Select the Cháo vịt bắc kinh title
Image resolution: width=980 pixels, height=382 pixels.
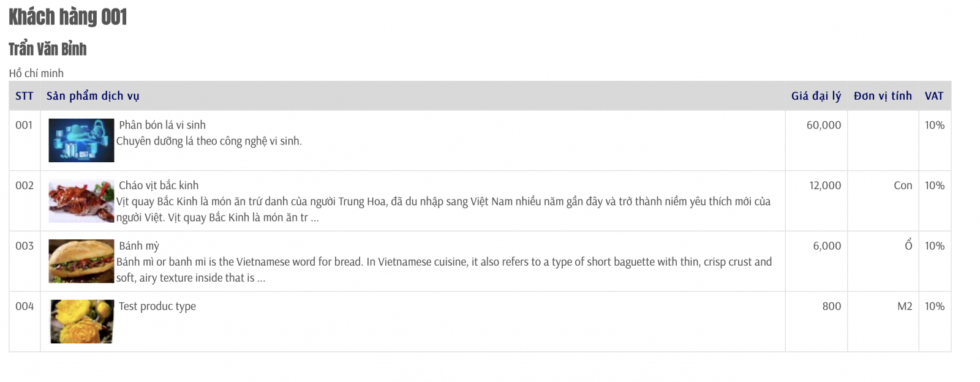point(159,185)
